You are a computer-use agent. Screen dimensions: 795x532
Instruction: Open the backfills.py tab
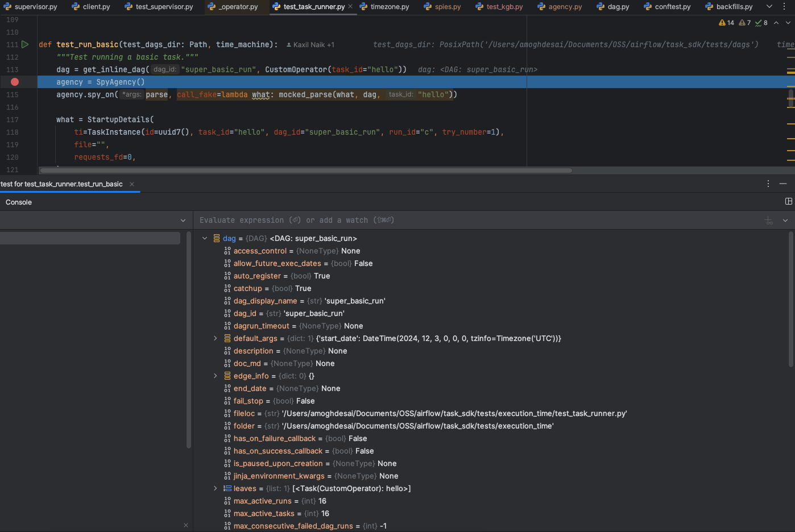pos(728,7)
